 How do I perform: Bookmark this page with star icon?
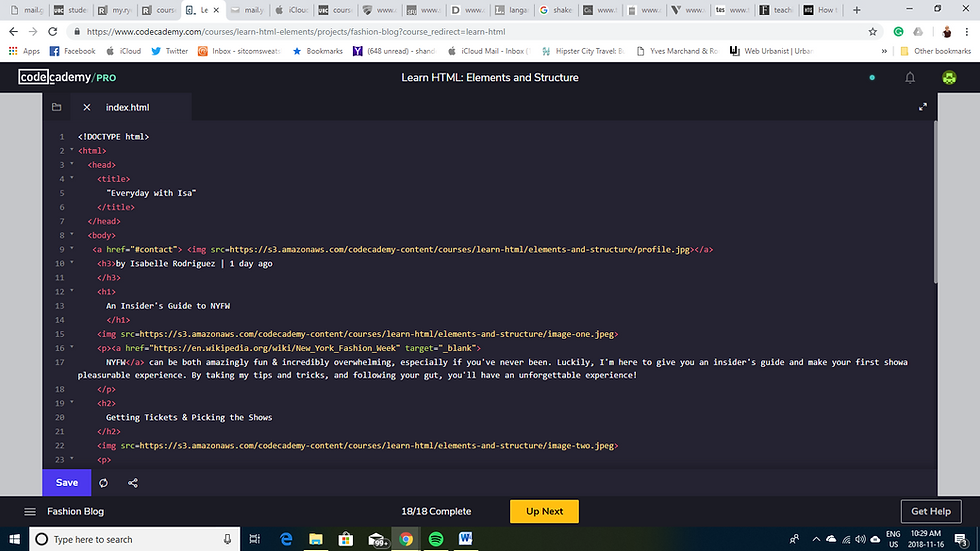pyautogui.click(x=872, y=32)
